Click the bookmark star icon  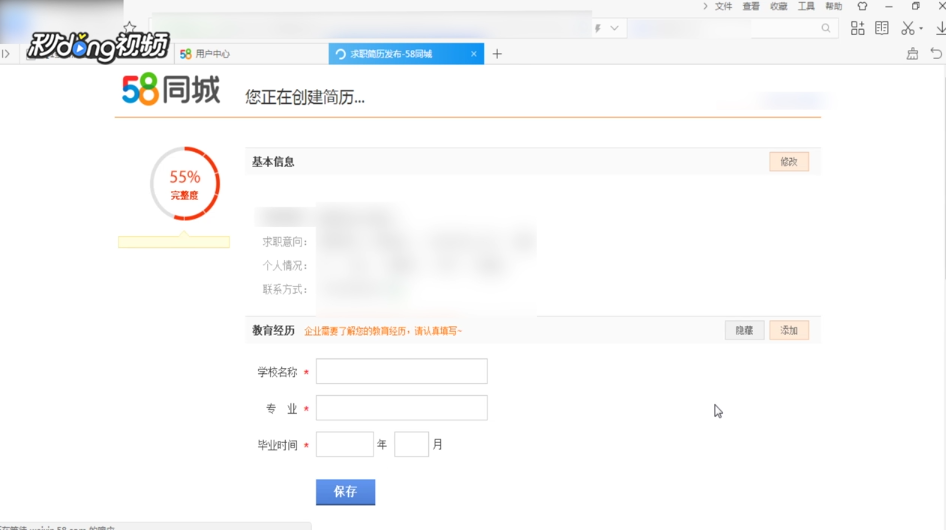(x=129, y=28)
